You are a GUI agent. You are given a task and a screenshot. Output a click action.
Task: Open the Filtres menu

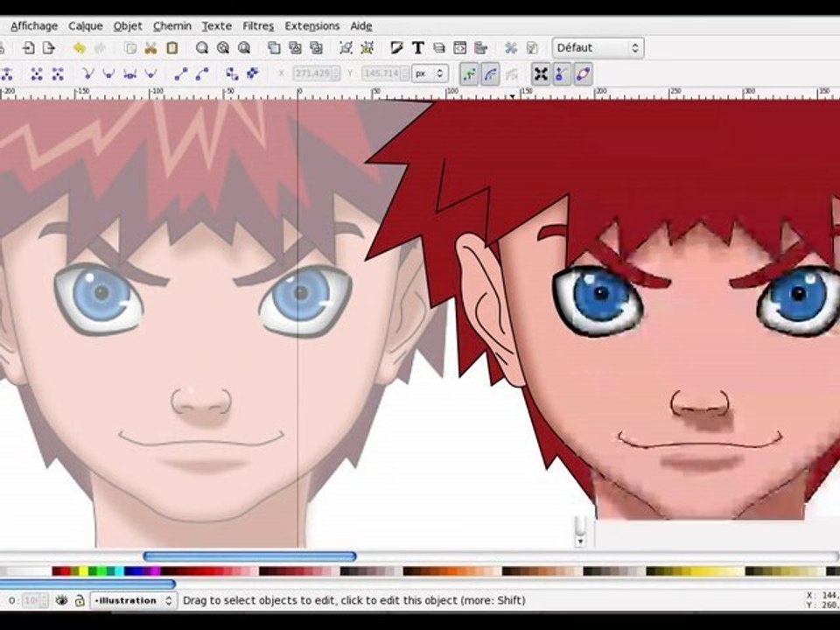[x=258, y=25]
